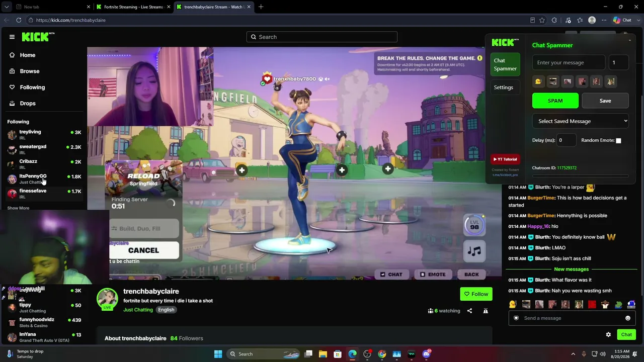Share the trenchbabyclaire stream
This screenshot has height=362, width=644.
(x=469, y=311)
